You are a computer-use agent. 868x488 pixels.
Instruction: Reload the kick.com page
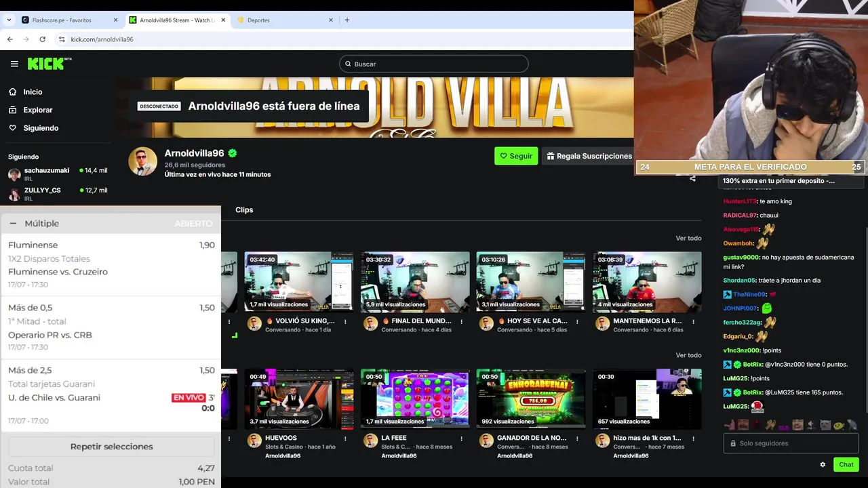click(x=42, y=39)
